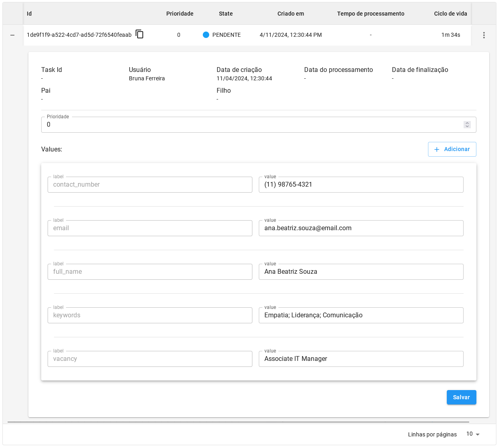Image resolution: width=500 pixels, height=448 pixels.
Task: Click the Prioridade stepper arrows
Action: point(467,125)
